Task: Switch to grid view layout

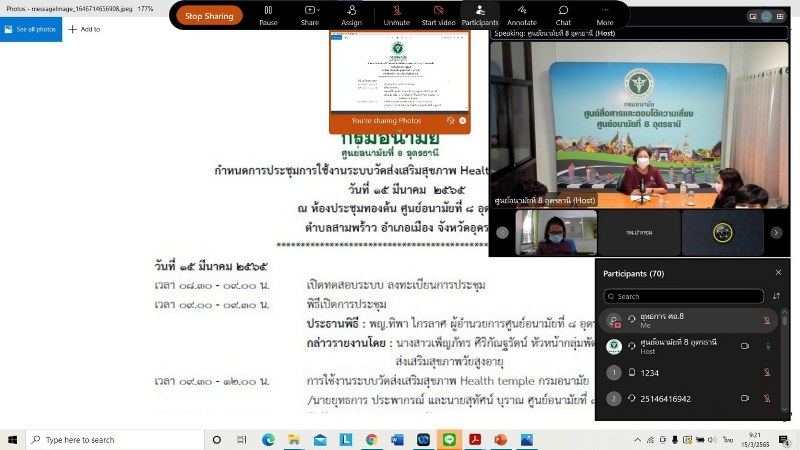Action: (780, 16)
